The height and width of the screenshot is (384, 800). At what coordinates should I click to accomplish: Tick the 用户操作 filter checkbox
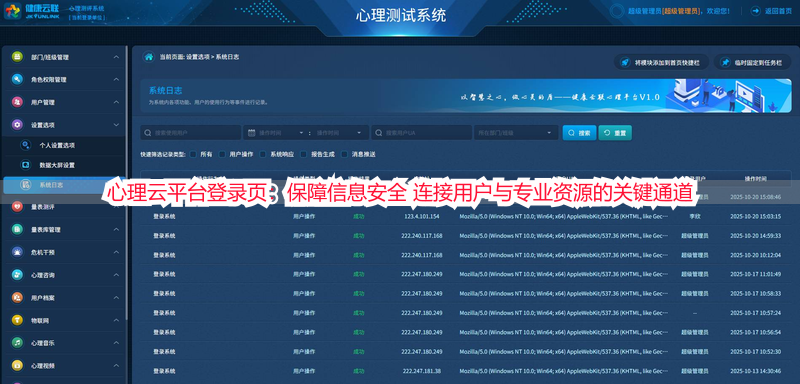point(222,154)
